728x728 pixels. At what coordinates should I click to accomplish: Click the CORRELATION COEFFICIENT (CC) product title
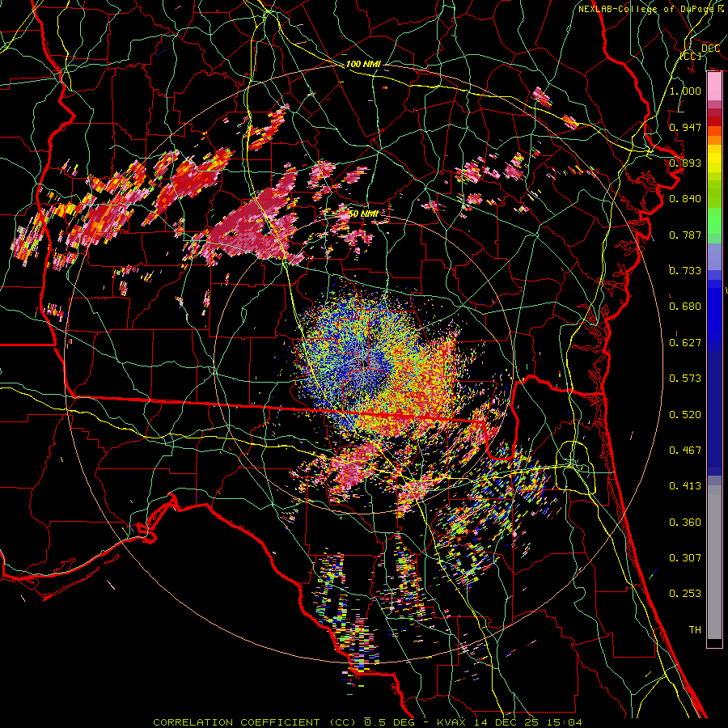[x=256, y=722]
